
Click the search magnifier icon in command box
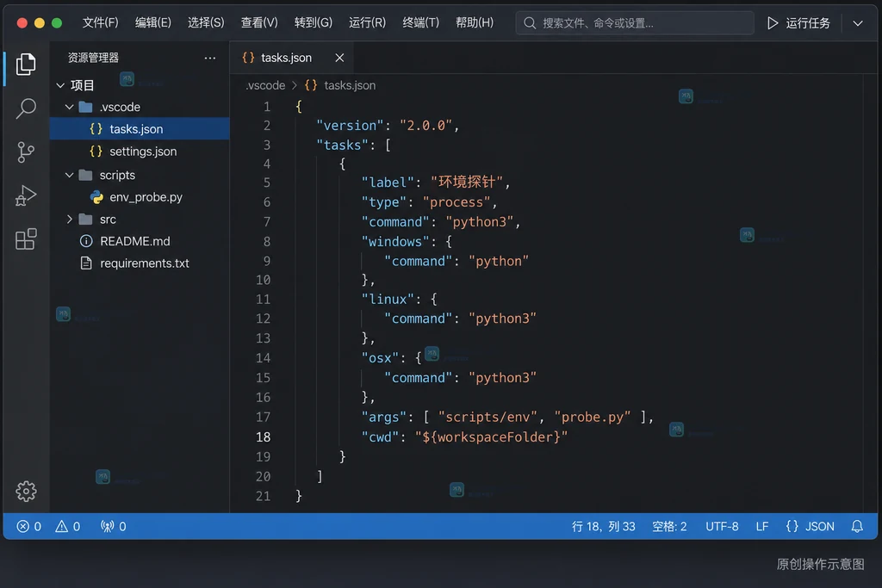coord(530,23)
